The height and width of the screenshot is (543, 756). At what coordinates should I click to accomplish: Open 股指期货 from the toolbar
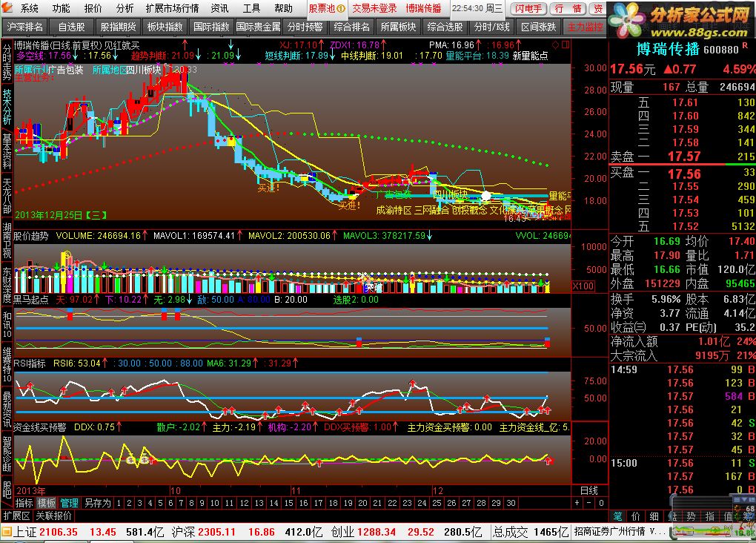tap(118, 27)
